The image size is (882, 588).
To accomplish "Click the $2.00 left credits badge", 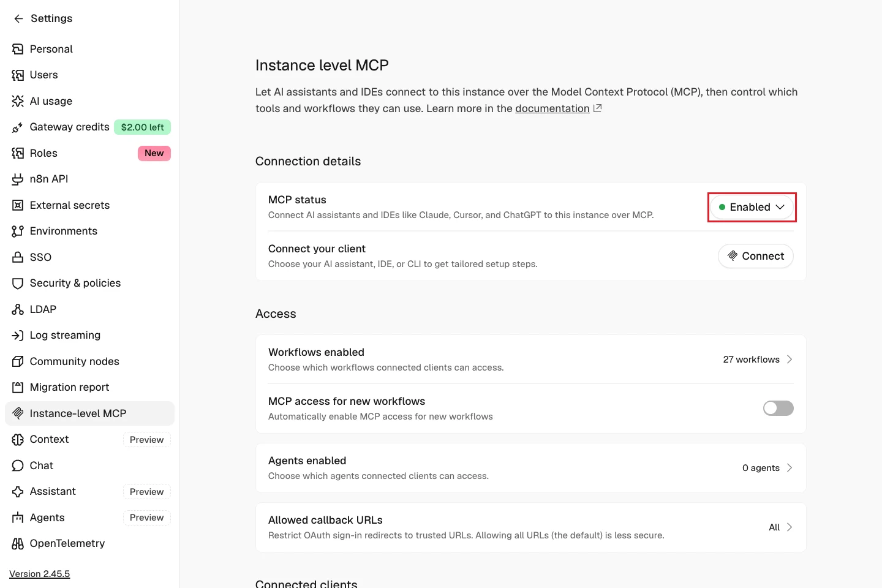I will pos(143,127).
